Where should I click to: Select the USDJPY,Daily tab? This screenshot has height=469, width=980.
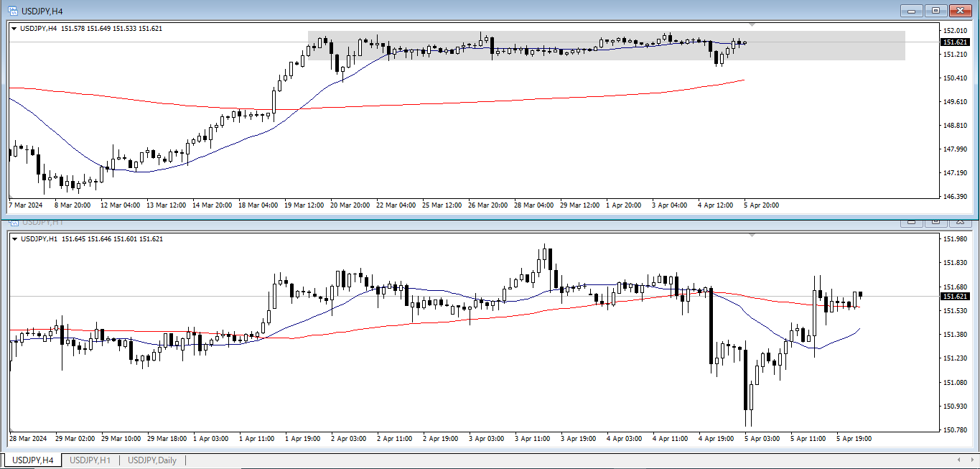(x=151, y=460)
